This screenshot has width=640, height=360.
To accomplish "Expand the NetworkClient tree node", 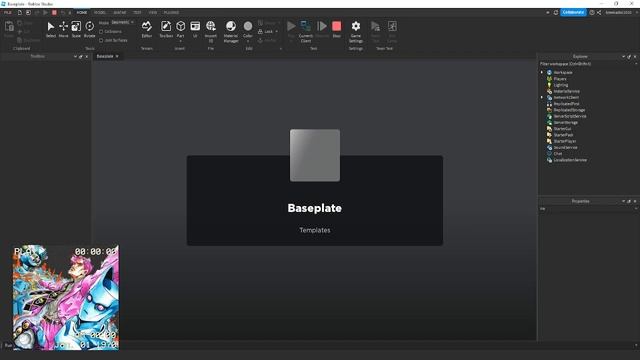I will point(542,98).
